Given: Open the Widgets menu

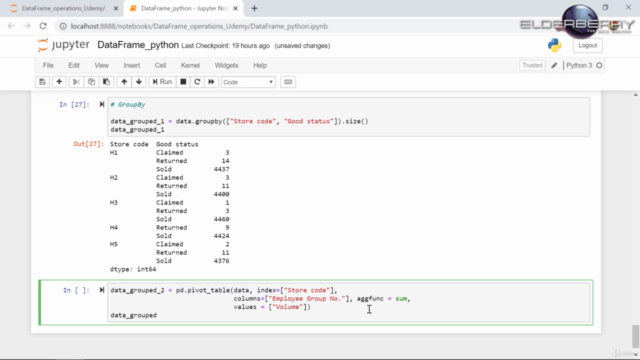Looking at the screenshot, I should click(227, 65).
